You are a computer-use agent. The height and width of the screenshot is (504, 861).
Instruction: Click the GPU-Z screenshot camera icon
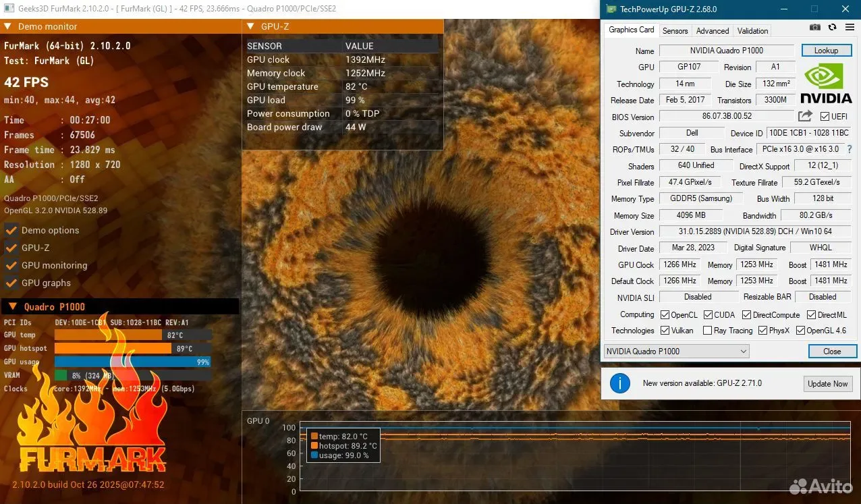[815, 28]
